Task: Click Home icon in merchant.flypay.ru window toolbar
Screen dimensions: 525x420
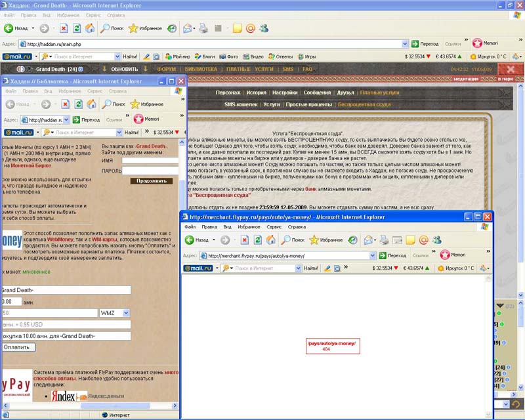Action: 270,240
